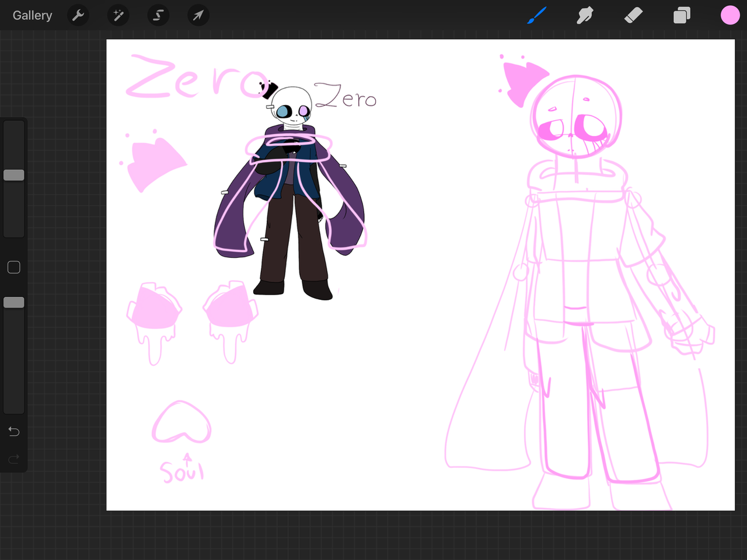Tap the square modify button
Image resolution: width=747 pixels, height=560 pixels.
[x=14, y=267]
